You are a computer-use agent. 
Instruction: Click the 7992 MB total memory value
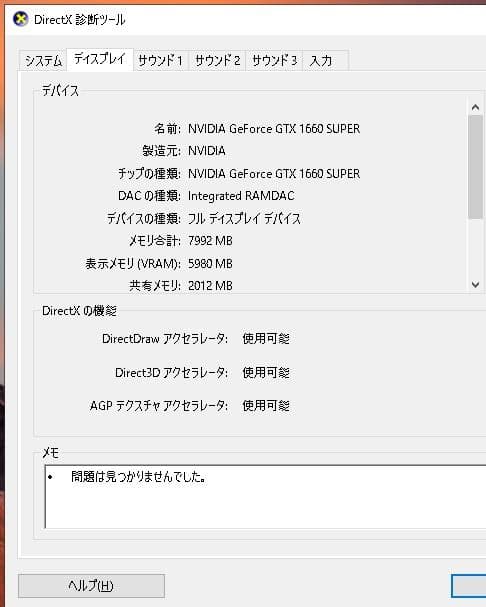click(x=210, y=241)
